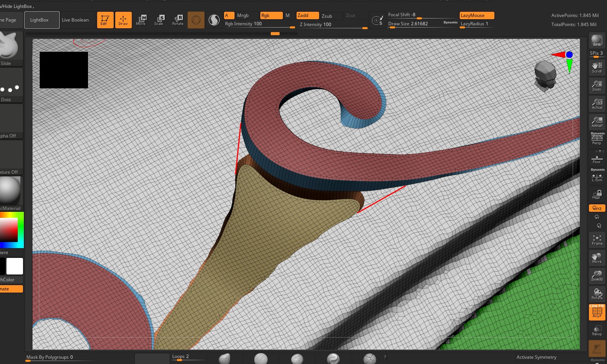Viewport: 607px width, 364px height.
Task: Select the Scale tool
Action: (x=159, y=20)
